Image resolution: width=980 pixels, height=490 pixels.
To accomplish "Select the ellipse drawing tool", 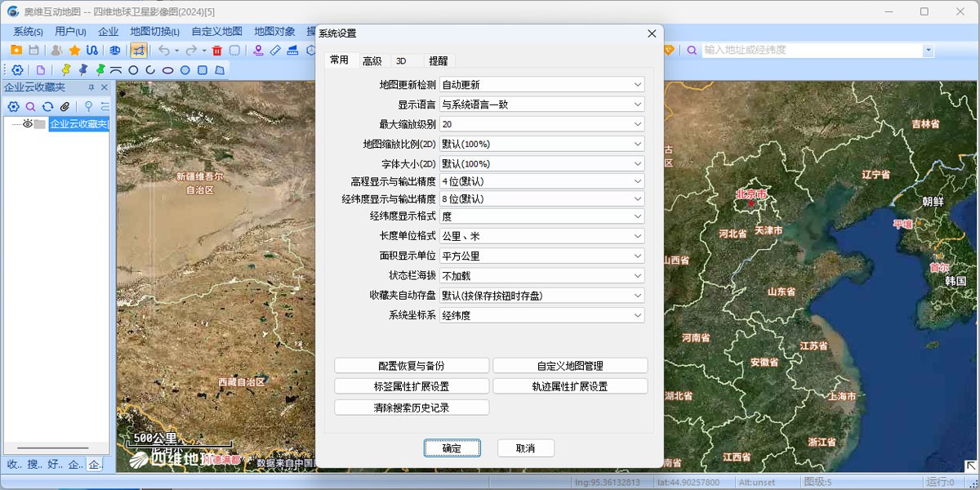I will point(167,70).
